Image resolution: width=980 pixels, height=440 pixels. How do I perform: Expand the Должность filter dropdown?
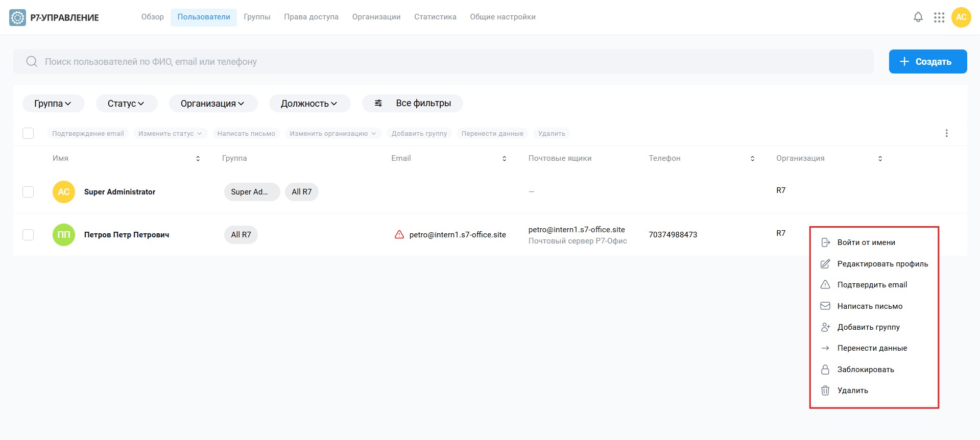(x=309, y=104)
